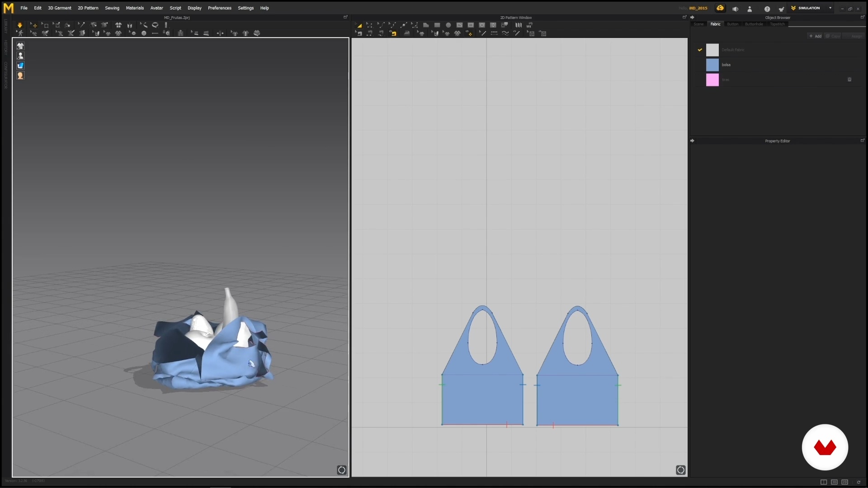868x488 pixels.
Task: Delete the tiras fabric with trash icon
Action: coord(849,80)
